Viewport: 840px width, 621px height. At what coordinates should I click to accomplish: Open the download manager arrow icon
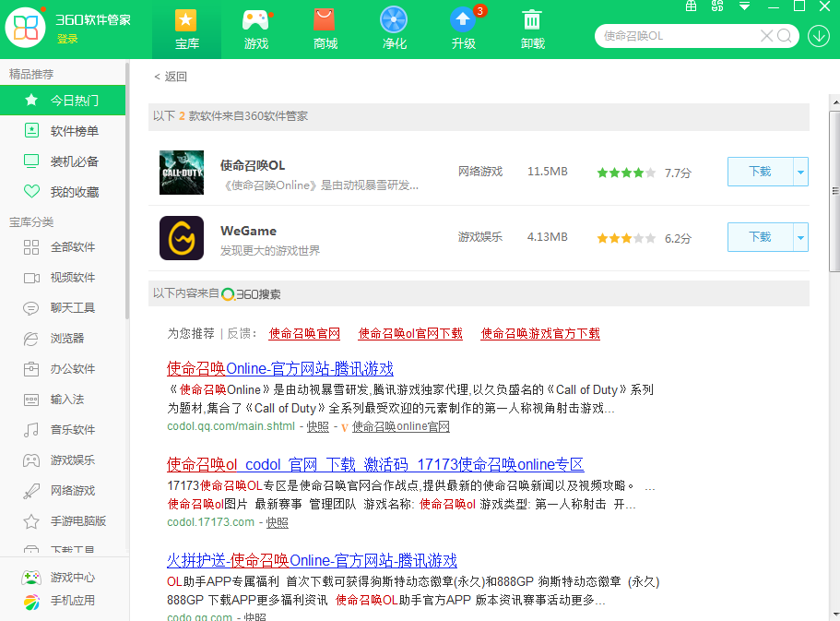pyautogui.click(x=819, y=36)
